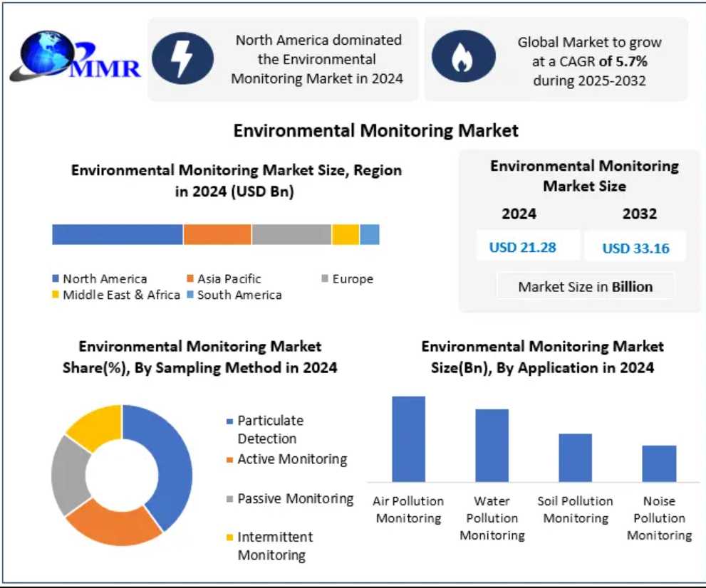Click the Air Pollution Monitoring bar

click(408, 439)
